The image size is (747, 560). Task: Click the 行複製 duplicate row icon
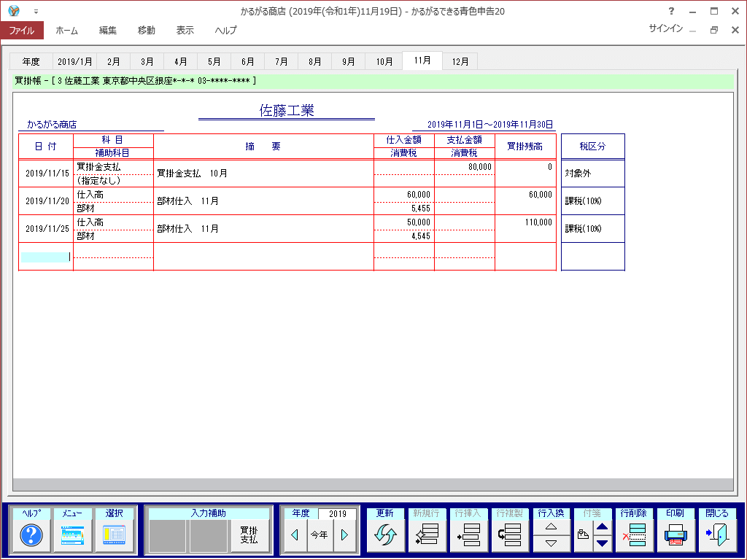[x=509, y=534]
